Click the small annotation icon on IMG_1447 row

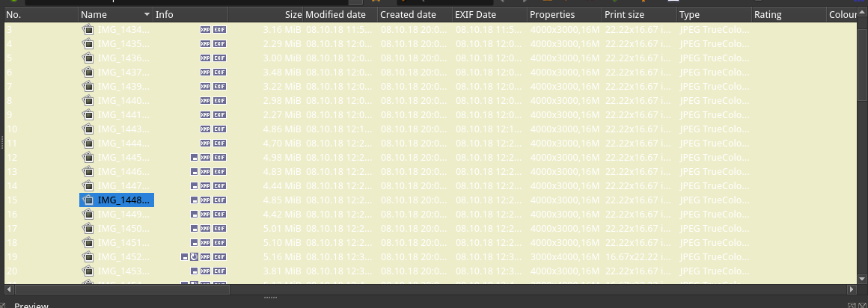pos(194,185)
